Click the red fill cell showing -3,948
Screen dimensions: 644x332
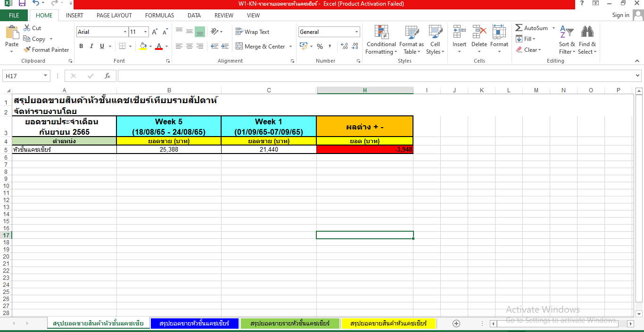coord(365,149)
